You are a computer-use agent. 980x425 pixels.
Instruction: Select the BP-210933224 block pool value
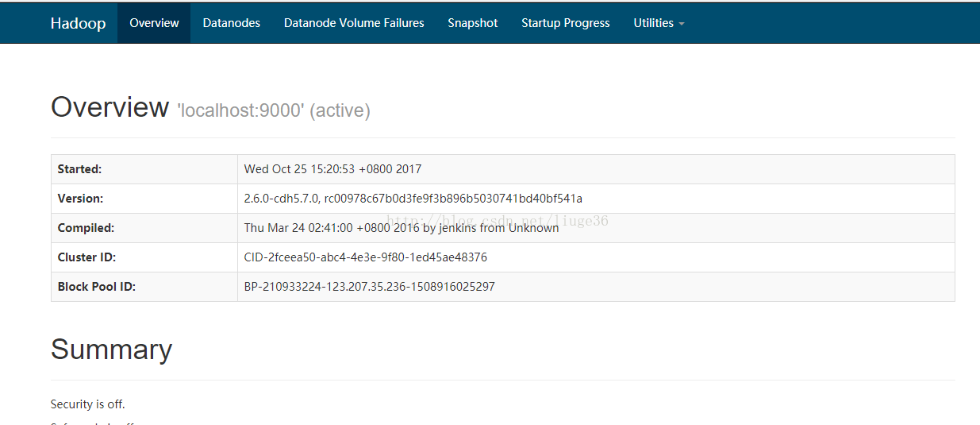pos(369,287)
